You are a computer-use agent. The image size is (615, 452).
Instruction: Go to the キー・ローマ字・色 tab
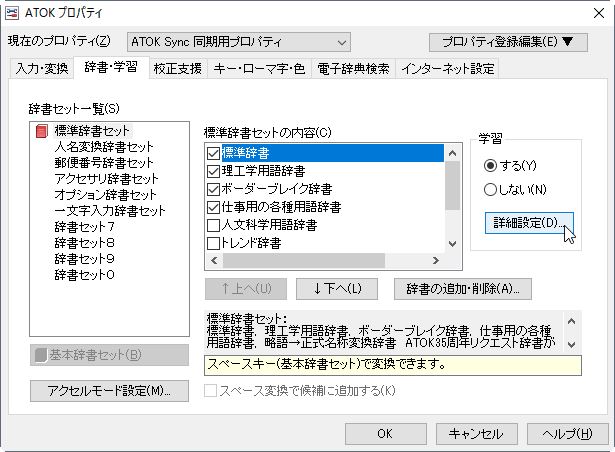tap(259, 69)
